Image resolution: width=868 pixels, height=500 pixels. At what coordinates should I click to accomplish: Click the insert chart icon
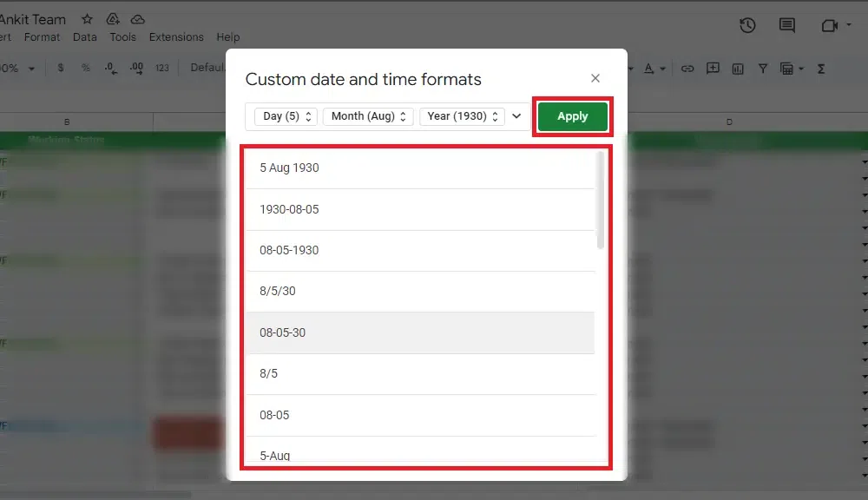(738, 69)
